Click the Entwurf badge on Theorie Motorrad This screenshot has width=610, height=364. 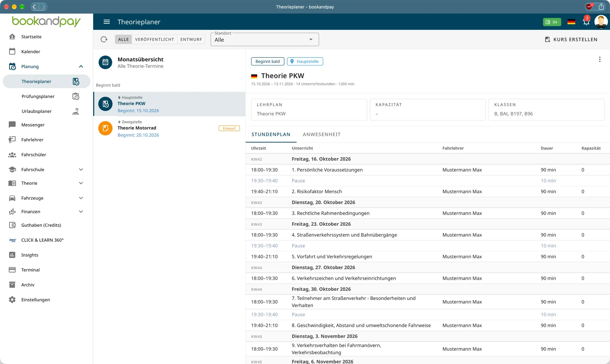pyautogui.click(x=229, y=129)
